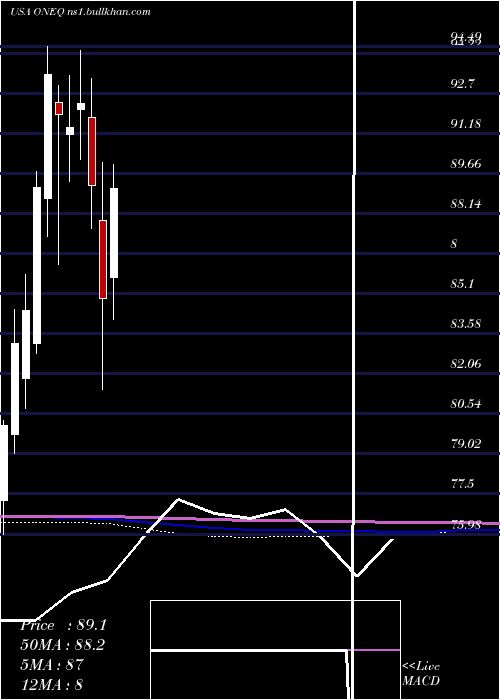500x700 pixels.
Task: Select the 88.14 price level label
Action: [466, 204]
